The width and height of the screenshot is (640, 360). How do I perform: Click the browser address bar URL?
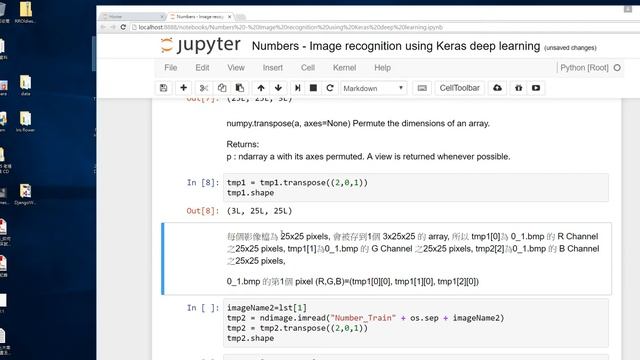coord(290,27)
